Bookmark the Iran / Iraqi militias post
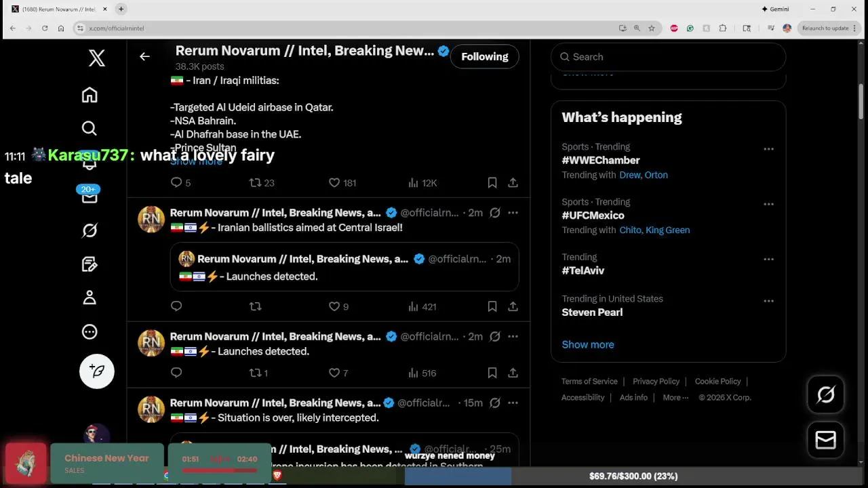The image size is (868, 488). [x=492, y=182]
